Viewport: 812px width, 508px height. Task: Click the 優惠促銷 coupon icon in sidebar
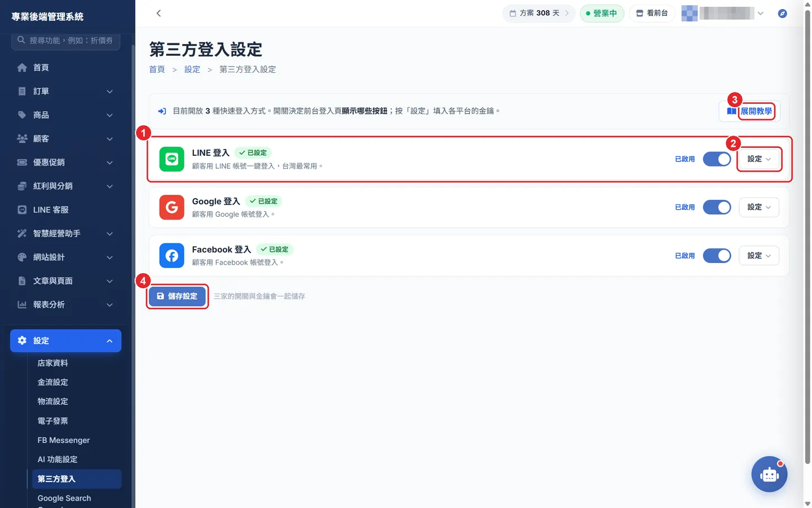[22, 163]
